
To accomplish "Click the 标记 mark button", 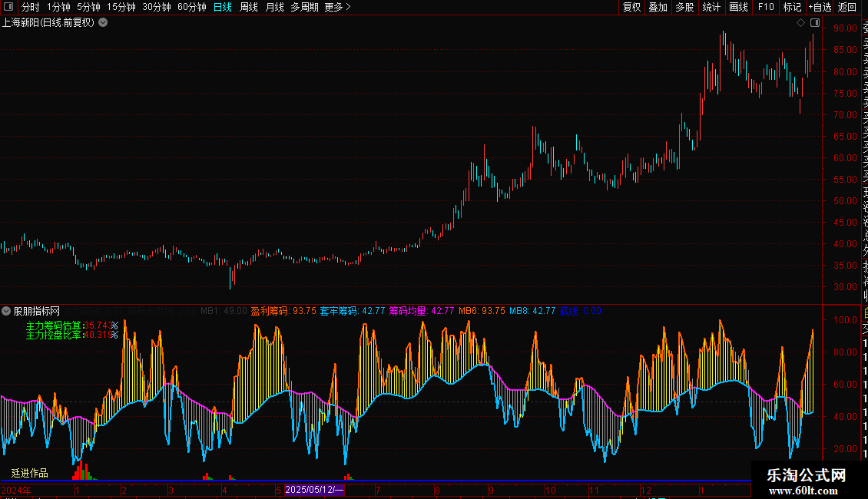I will (792, 7).
